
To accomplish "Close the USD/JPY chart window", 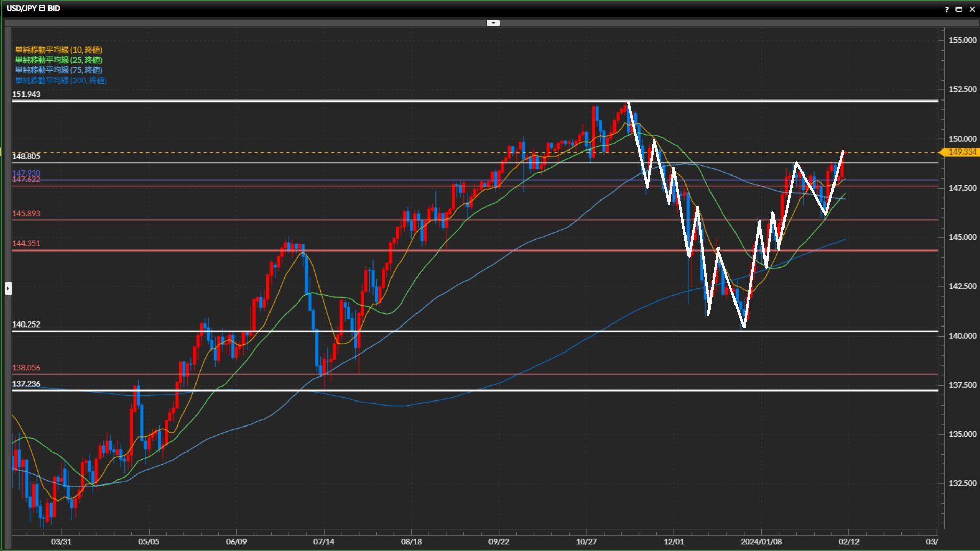I will (971, 9).
